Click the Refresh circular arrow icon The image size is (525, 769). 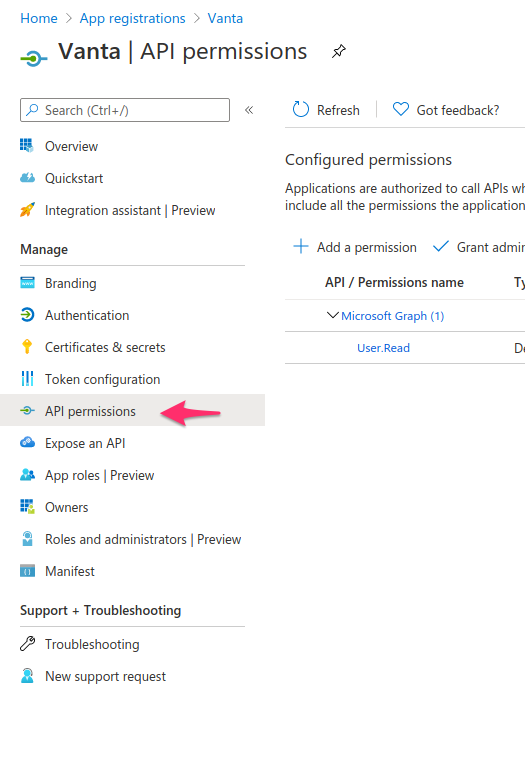click(x=301, y=109)
